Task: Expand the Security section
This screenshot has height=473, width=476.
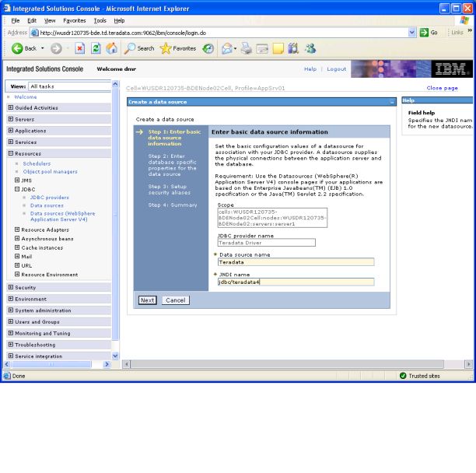Action: (11, 287)
